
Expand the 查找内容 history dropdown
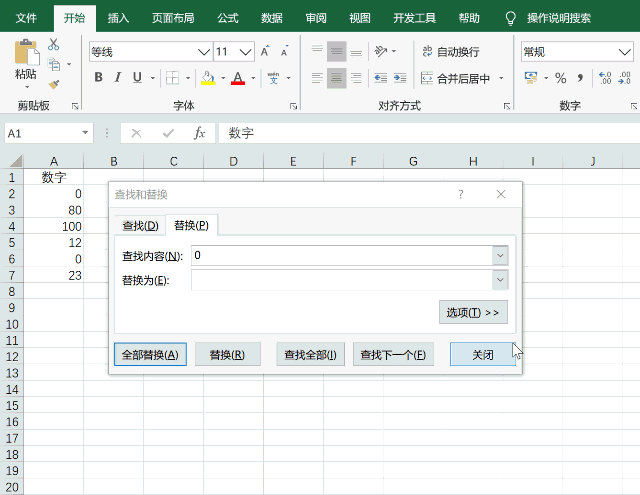[500, 256]
